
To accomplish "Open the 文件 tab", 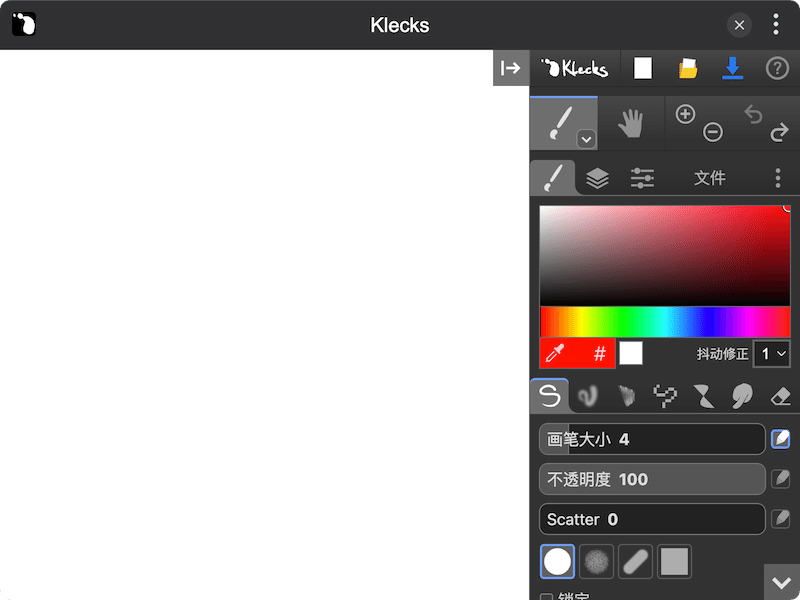I will 710,178.
